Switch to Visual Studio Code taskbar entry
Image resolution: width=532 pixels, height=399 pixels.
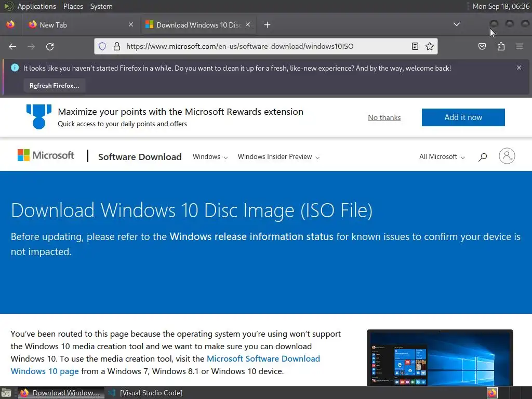(145, 393)
